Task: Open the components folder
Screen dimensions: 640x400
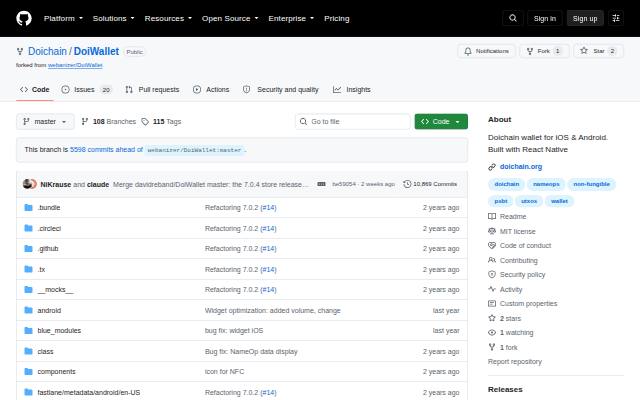Action: pos(56,371)
